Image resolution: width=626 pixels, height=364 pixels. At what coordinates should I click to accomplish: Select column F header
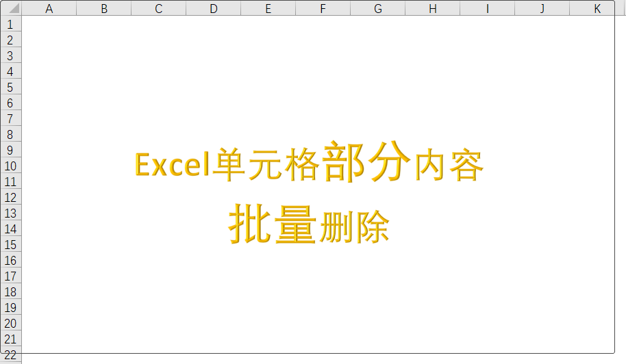(x=323, y=8)
